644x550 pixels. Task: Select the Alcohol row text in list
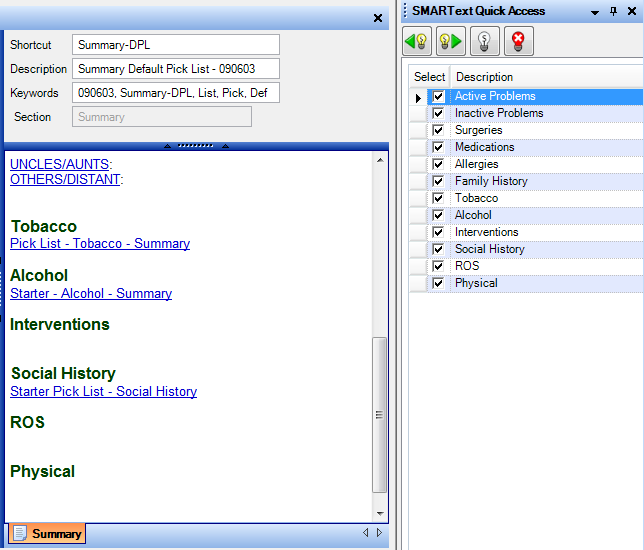pos(473,215)
